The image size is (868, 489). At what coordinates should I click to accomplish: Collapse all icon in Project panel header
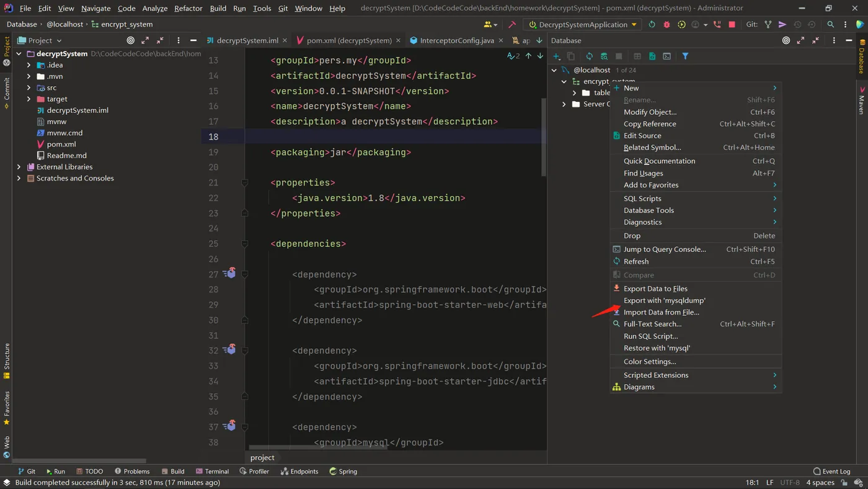pos(160,40)
